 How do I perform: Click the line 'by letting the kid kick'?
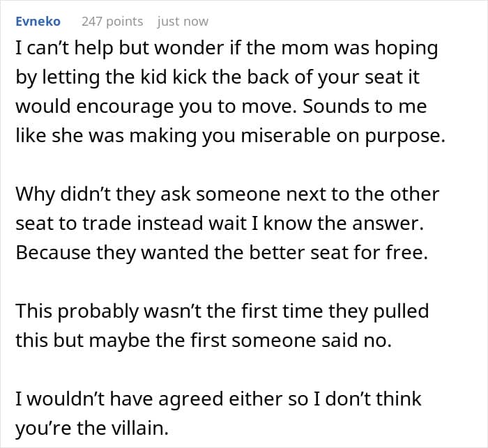218,77
